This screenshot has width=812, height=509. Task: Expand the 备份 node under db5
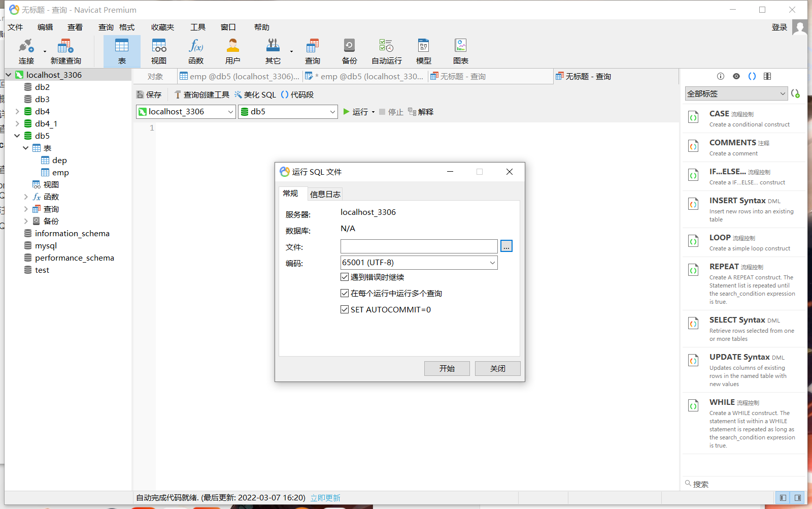[x=26, y=221]
